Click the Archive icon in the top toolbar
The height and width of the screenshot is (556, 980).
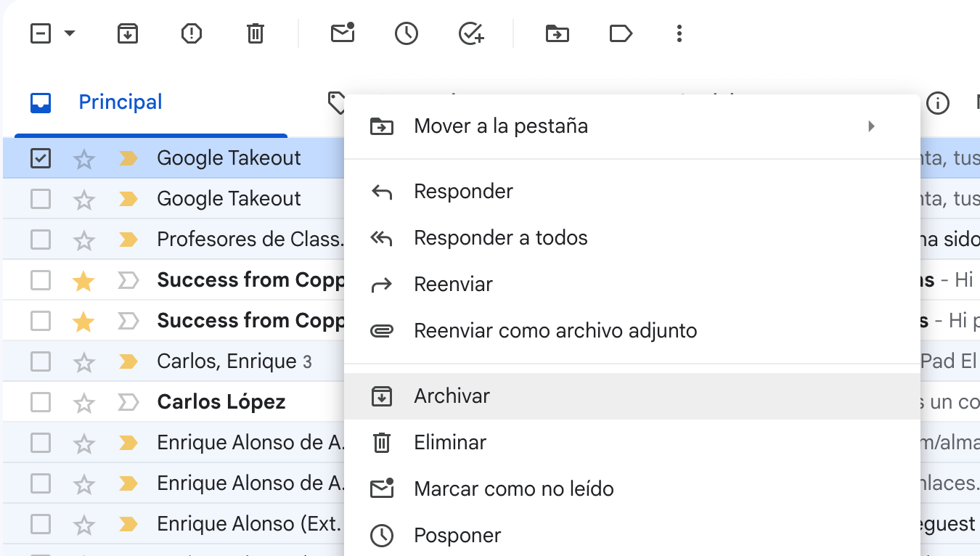(128, 33)
